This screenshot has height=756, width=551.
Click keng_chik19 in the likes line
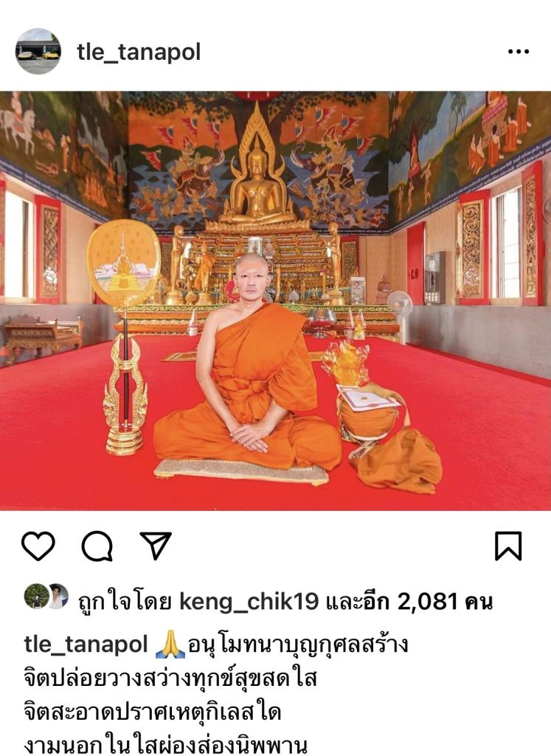249,601
